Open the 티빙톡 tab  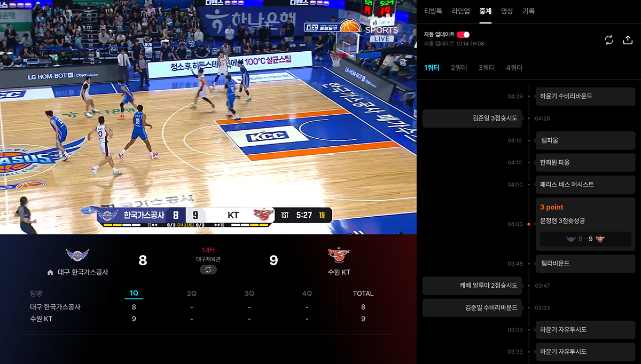[433, 11]
